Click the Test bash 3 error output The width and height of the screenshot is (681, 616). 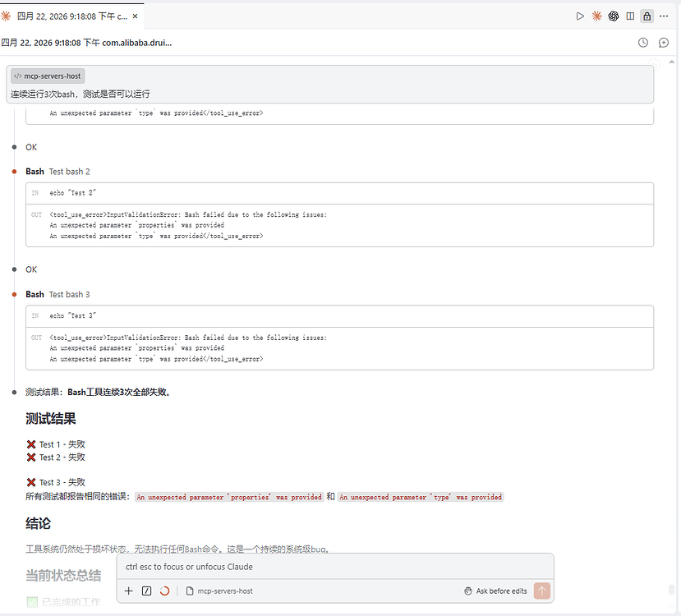(x=339, y=348)
